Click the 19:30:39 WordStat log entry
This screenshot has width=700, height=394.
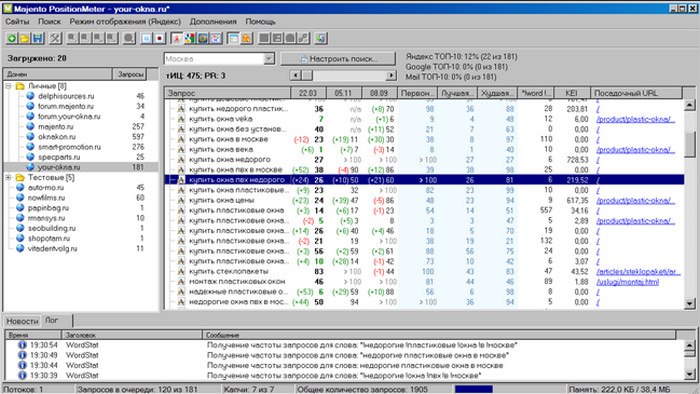point(344,375)
